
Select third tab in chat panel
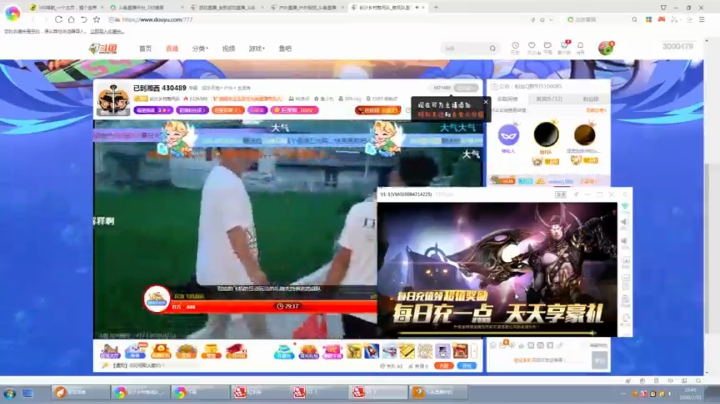pyautogui.click(x=591, y=99)
